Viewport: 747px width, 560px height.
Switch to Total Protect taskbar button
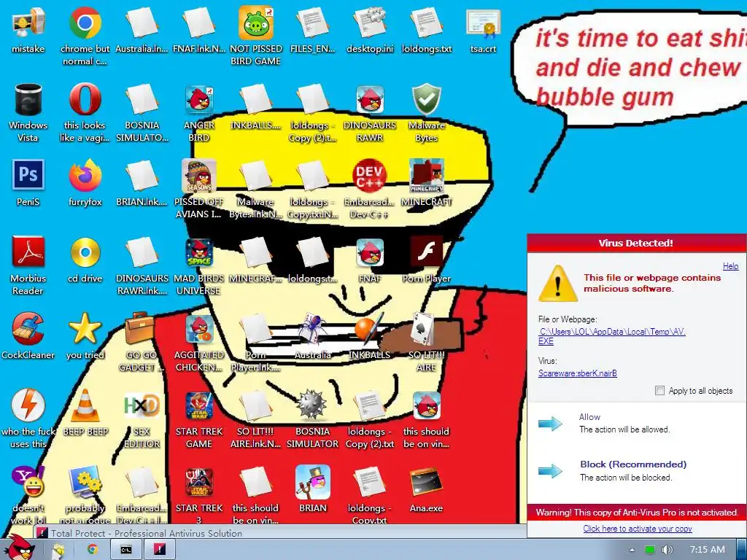(x=159, y=550)
